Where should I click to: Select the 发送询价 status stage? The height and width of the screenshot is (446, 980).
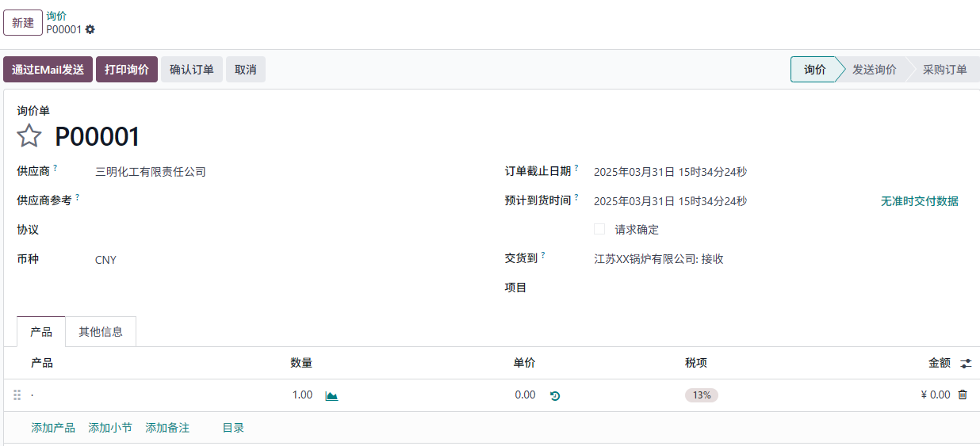click(874, 70)
